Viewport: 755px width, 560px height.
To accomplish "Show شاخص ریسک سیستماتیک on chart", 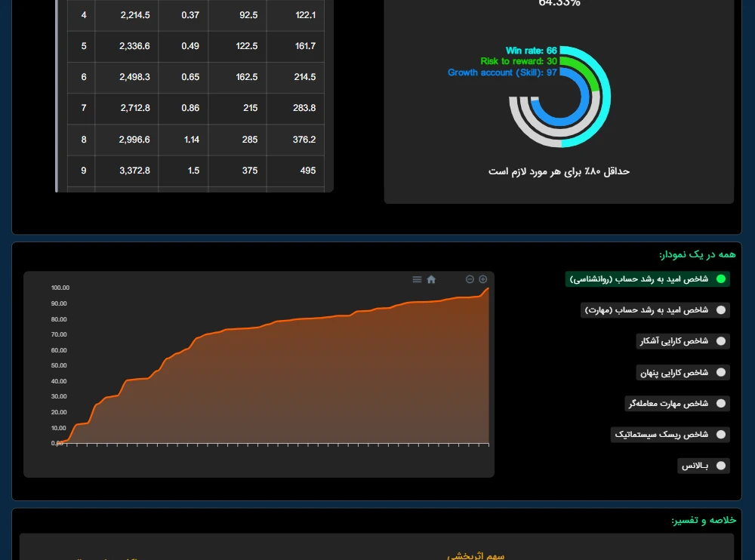I will 670,434.
